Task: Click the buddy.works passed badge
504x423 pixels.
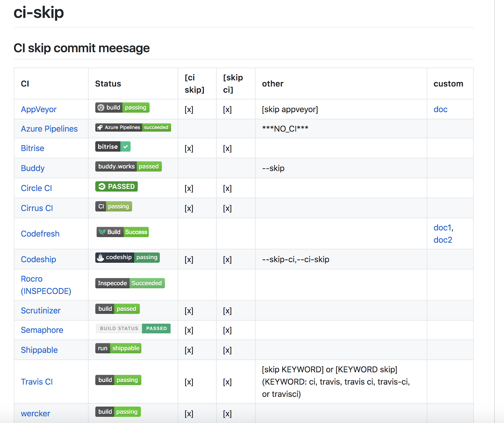Action: [128, 167]
